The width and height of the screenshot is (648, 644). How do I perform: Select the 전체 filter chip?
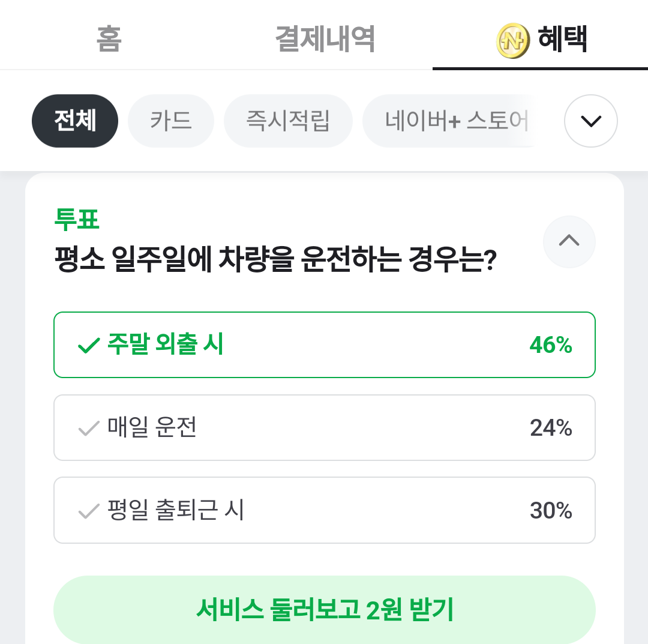(75, 121)
